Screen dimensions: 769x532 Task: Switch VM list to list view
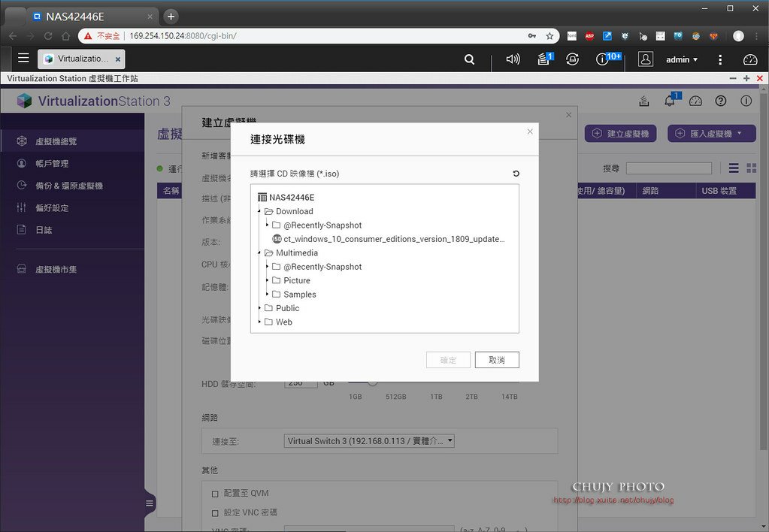(734, 168)
